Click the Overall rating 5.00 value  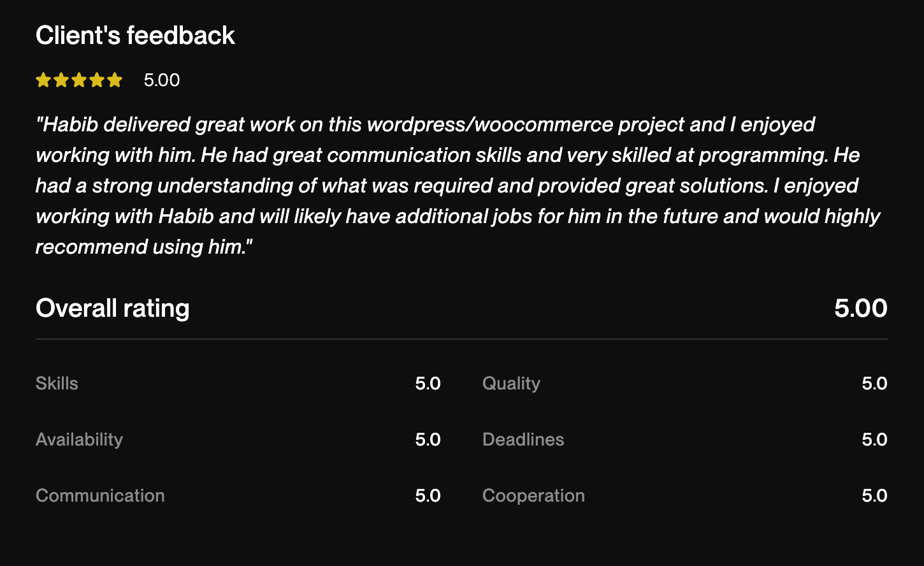[x=860, y=308]
